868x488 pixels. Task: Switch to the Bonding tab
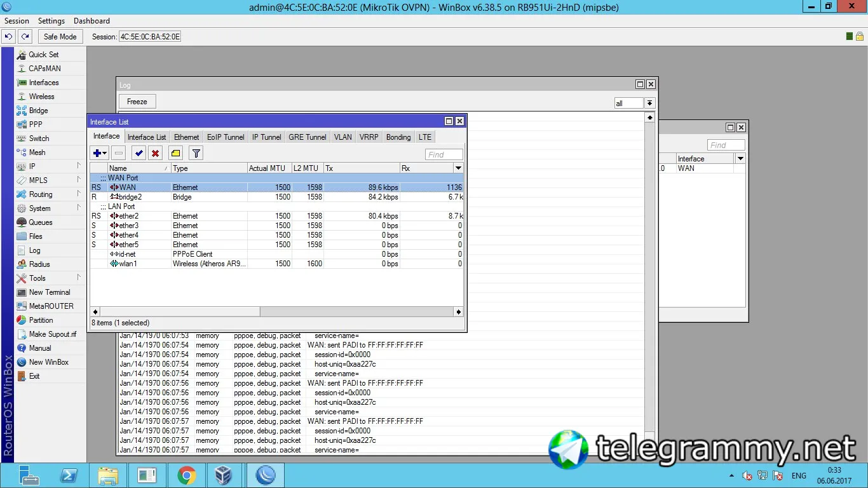click(398, 137)
